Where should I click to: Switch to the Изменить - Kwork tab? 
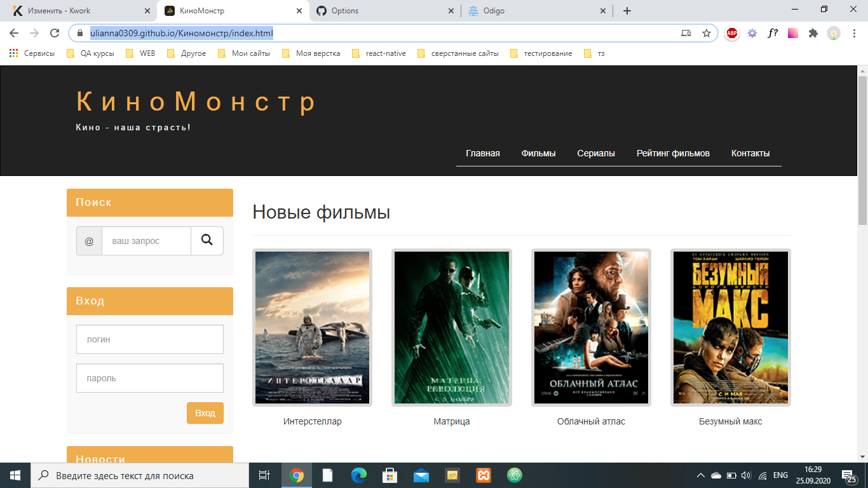pyautogui.click(x=78, y=11)
